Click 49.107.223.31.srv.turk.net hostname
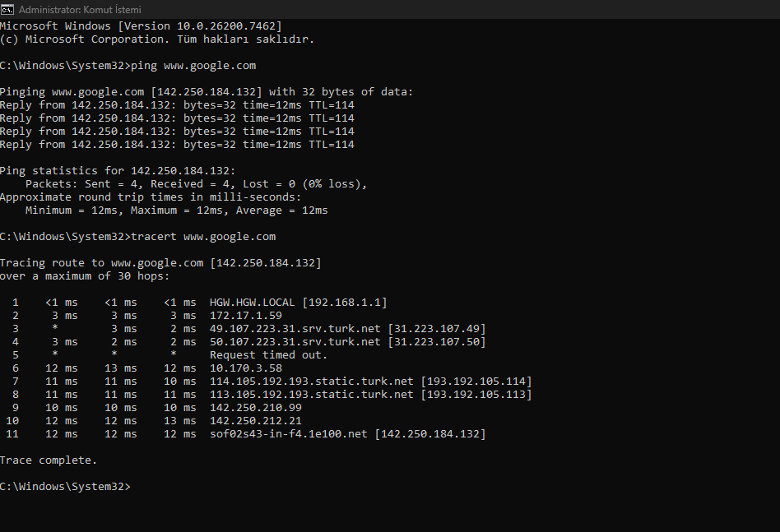 pyautogui.click(x=295, y=329)
